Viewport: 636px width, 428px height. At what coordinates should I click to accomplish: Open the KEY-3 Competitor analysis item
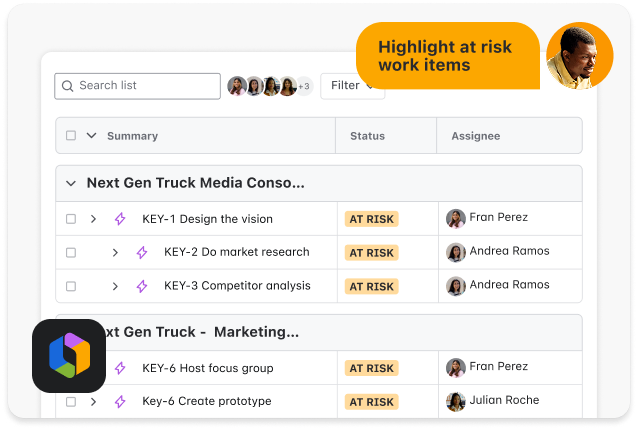tap(237, 286)
